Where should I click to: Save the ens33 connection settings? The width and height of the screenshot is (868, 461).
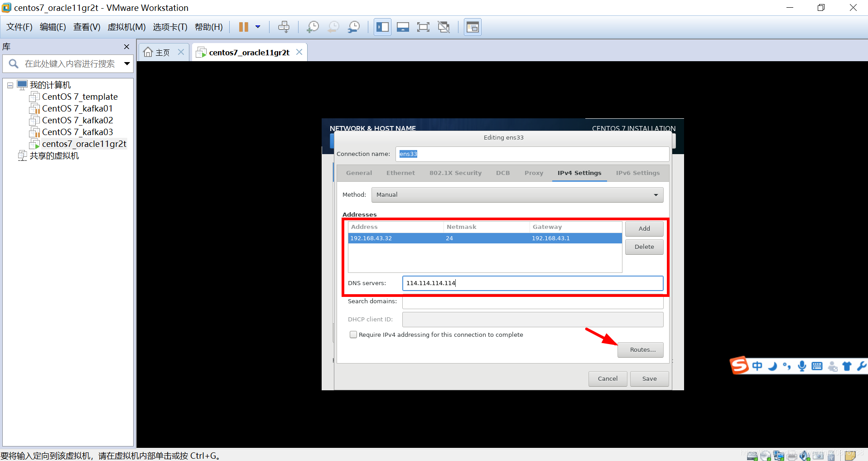649,379
